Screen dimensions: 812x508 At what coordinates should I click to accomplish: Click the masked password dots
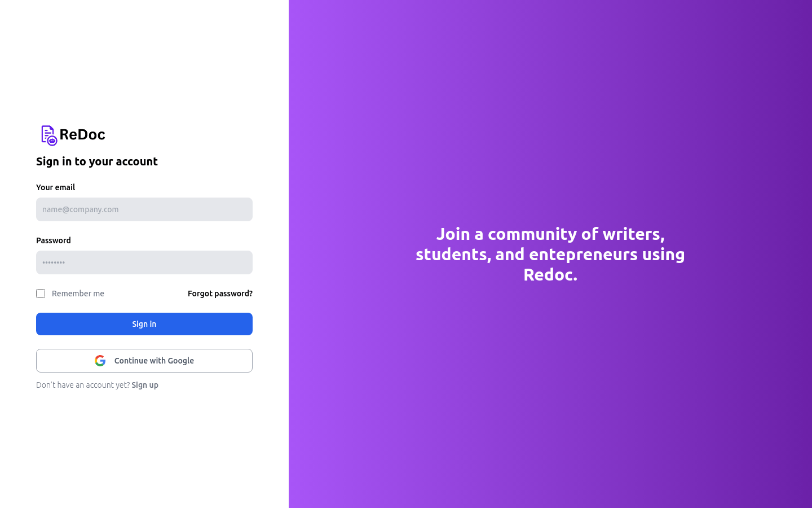click(x=54, y=262)
